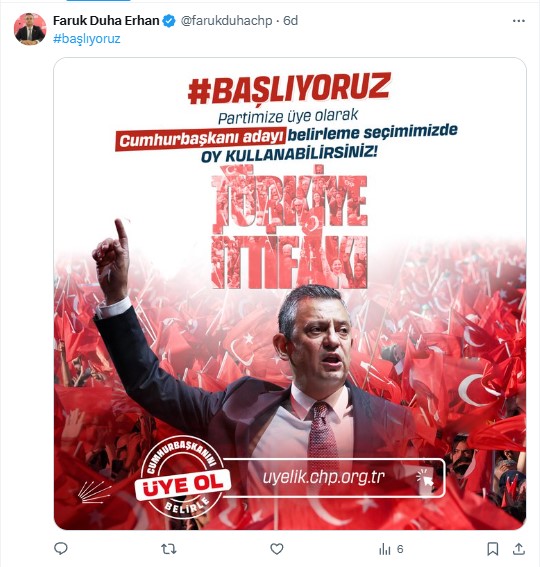The image size is (540, 567).
Task: Click the #BAŞLIYORUZ headline in the image
Action: click(x=289, y=89)
